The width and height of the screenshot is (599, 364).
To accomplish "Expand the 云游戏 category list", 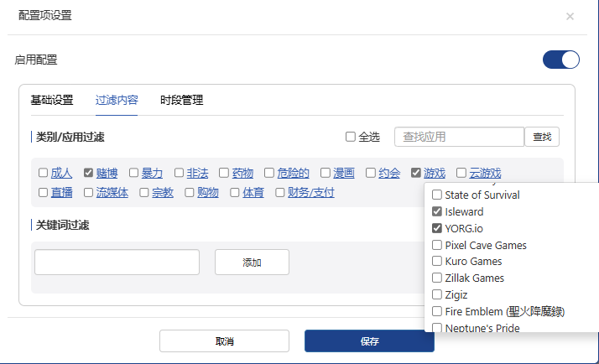I will coord(485,174).
